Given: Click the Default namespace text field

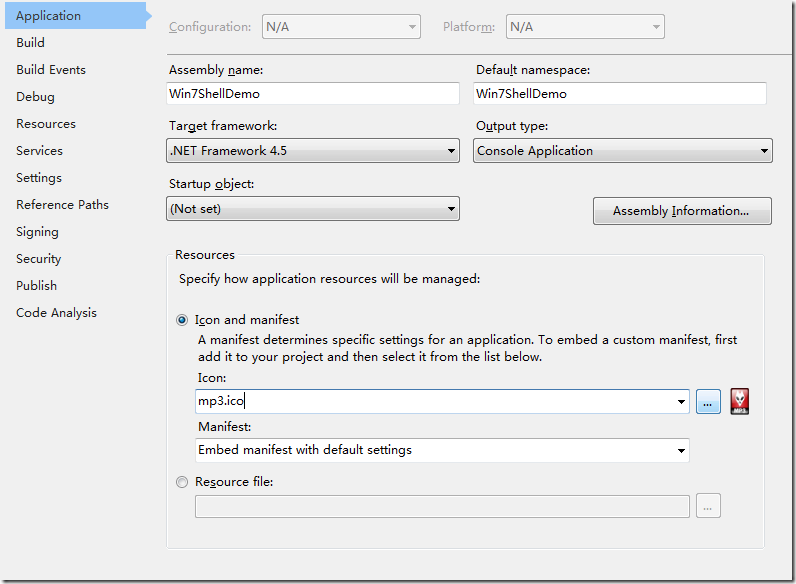Looking at the screenshot, I should pyautogui.click(x=619, y=93).
